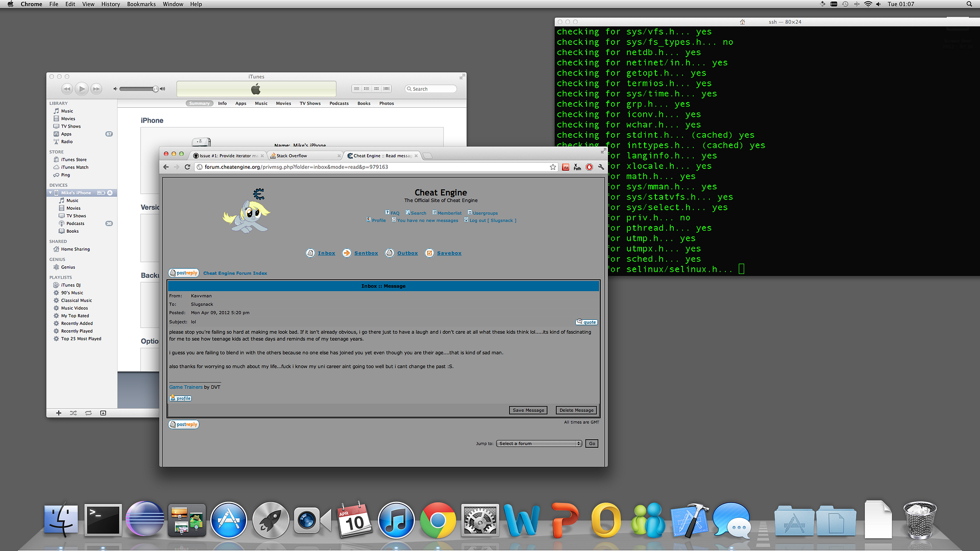
Task: Click the add playlist plus button
Action: click(59, 413)
